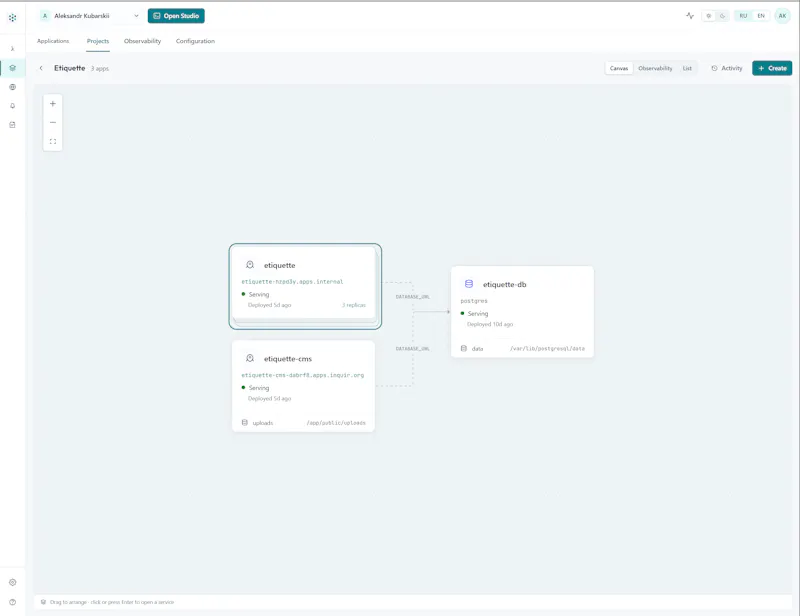Open the AK user avatar
Screen dimensions: 800x616
[x=782, y=16]
